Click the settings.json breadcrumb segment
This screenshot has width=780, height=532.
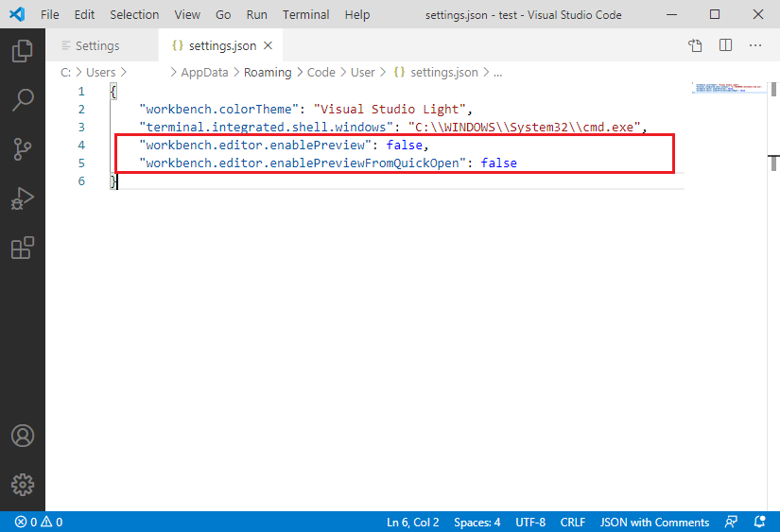(x=436, y=73)
